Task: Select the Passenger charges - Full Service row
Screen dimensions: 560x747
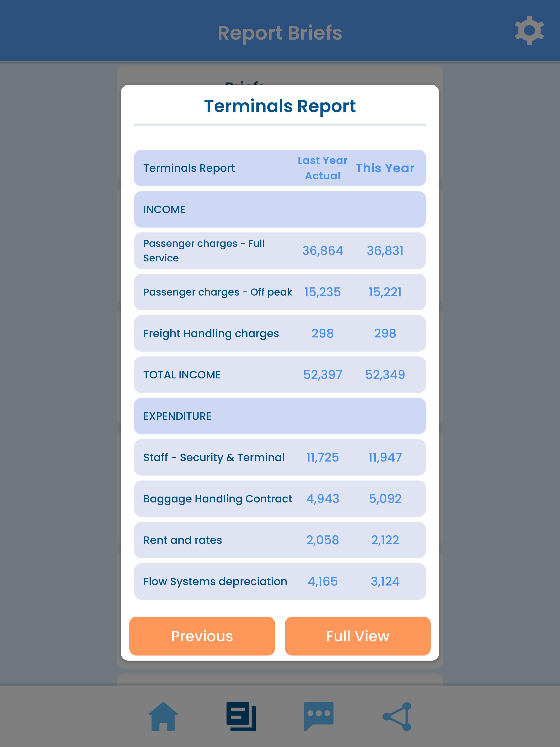Action: point(280,250)
